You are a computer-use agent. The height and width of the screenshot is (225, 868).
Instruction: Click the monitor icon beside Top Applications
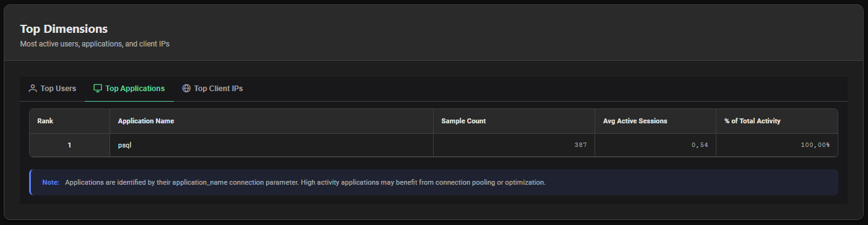[98, 89]
